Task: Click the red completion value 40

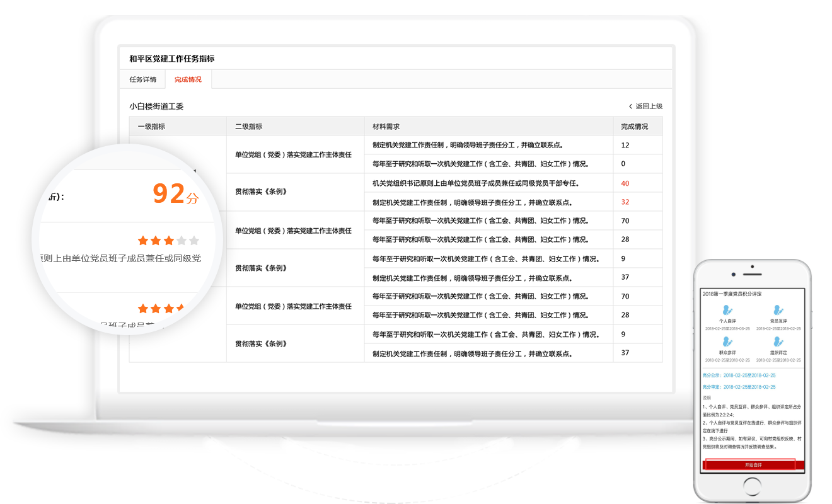Action: point(625,183)
